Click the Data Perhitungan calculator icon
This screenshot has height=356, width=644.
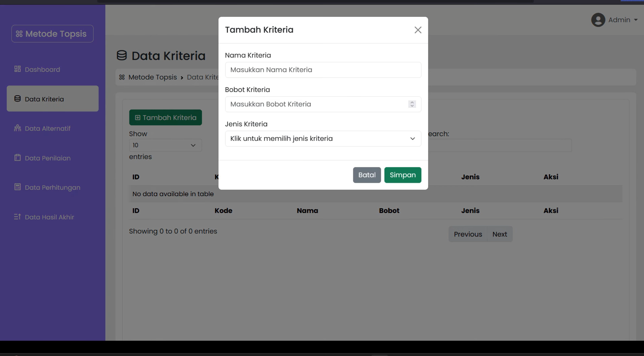point(17,187)
